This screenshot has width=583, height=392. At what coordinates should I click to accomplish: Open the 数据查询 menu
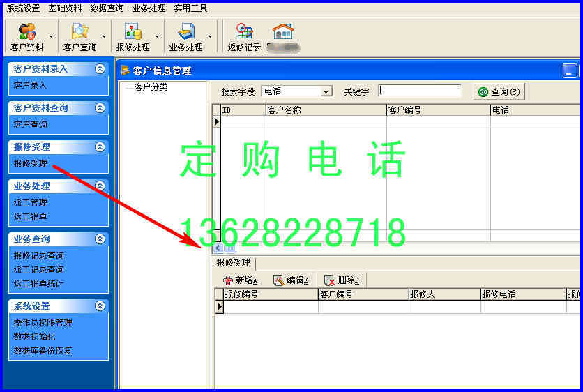[107, 8]
